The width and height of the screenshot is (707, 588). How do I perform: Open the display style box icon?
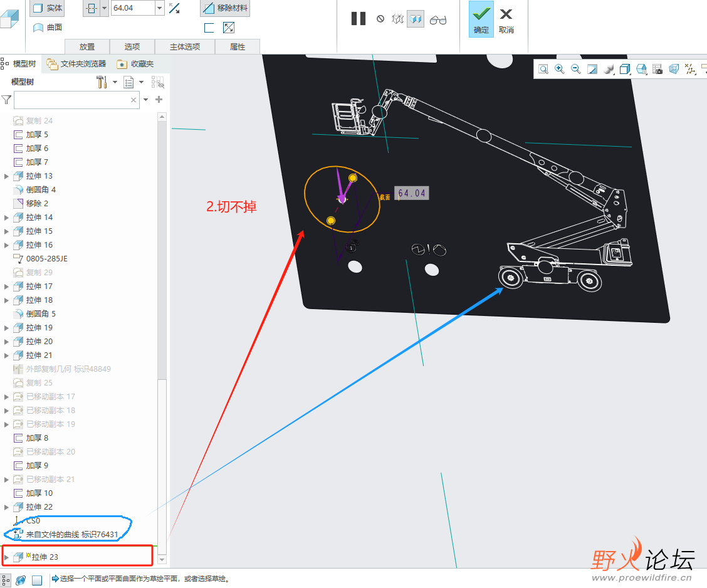625,69
